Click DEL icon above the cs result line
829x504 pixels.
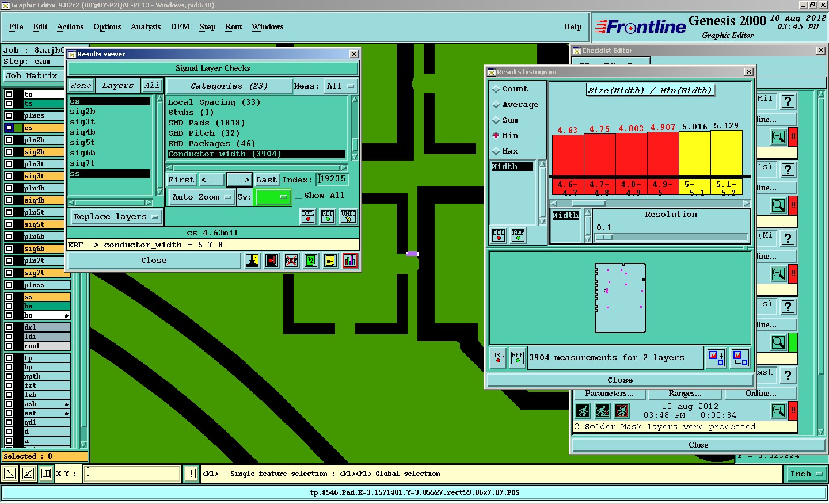[309, 216]
